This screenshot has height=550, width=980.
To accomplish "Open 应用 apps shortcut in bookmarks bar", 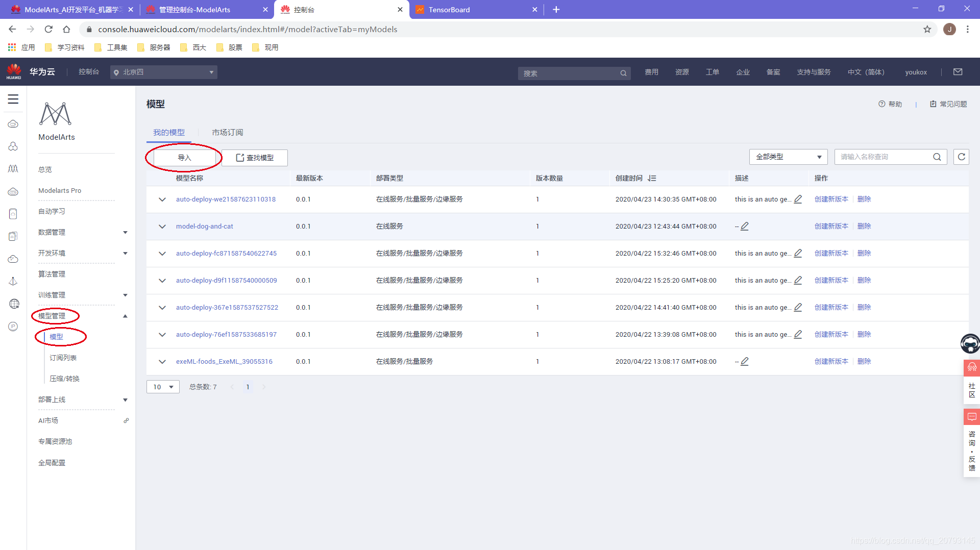I will (21, 47).
